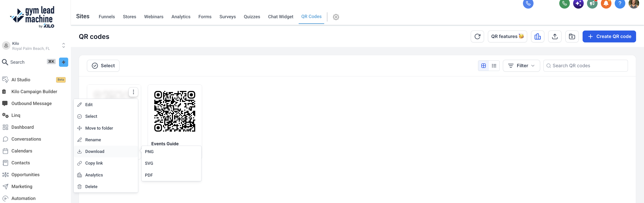Click the blue phone dialer icon
The width and height of the screenshot is (644, 203).
tap(528, 4)
